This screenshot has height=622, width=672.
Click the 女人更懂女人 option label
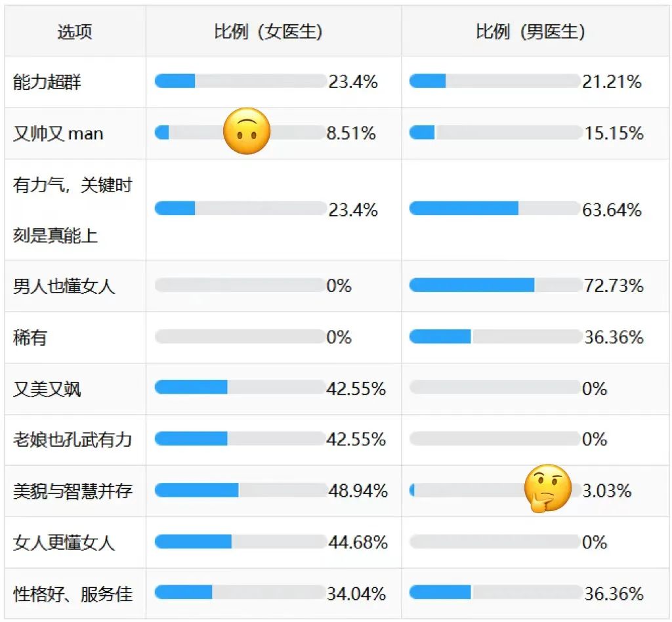click(x=64, y=543)
